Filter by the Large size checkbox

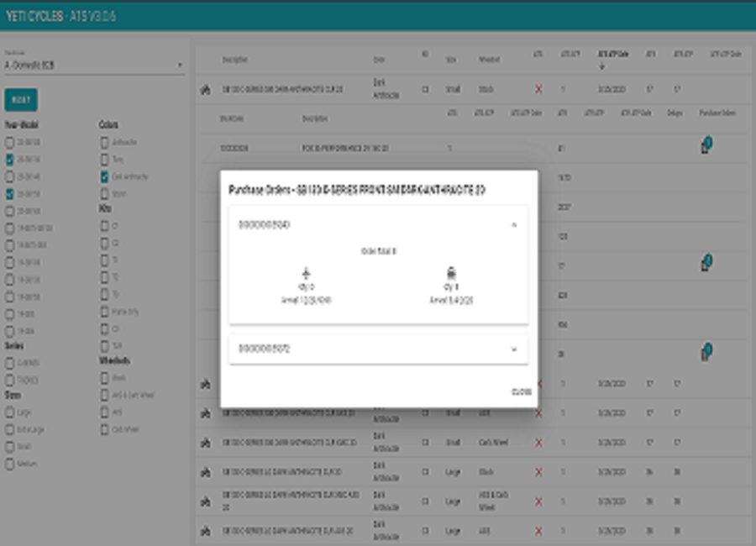[x=9, y=412]
